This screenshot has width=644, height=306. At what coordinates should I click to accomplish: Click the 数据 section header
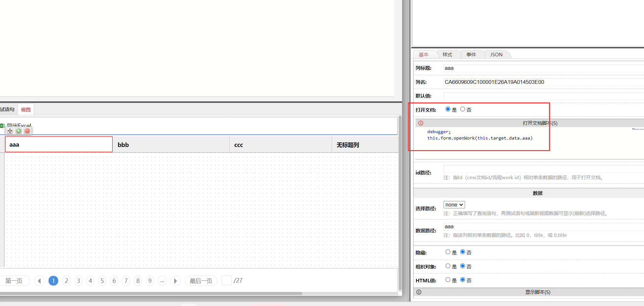[529, 193]
